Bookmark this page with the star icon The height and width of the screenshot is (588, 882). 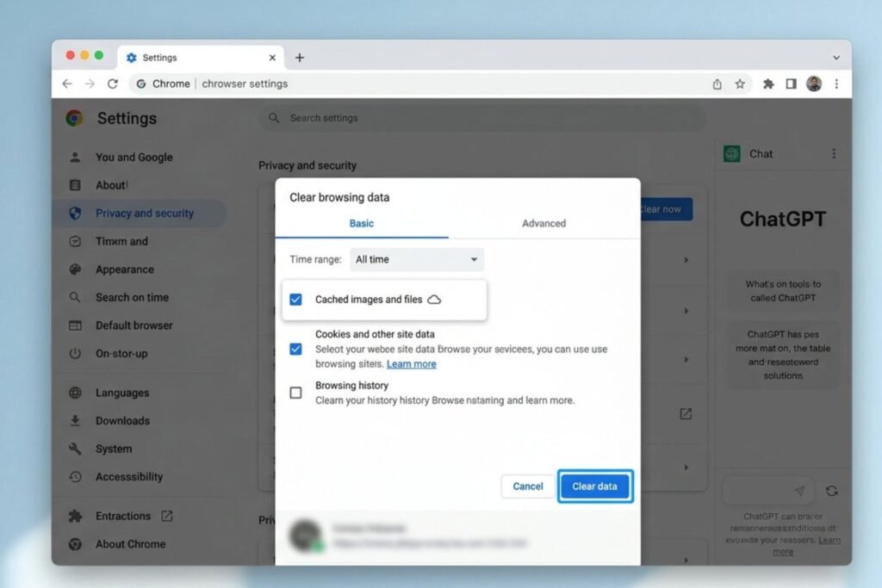point(740,84)
